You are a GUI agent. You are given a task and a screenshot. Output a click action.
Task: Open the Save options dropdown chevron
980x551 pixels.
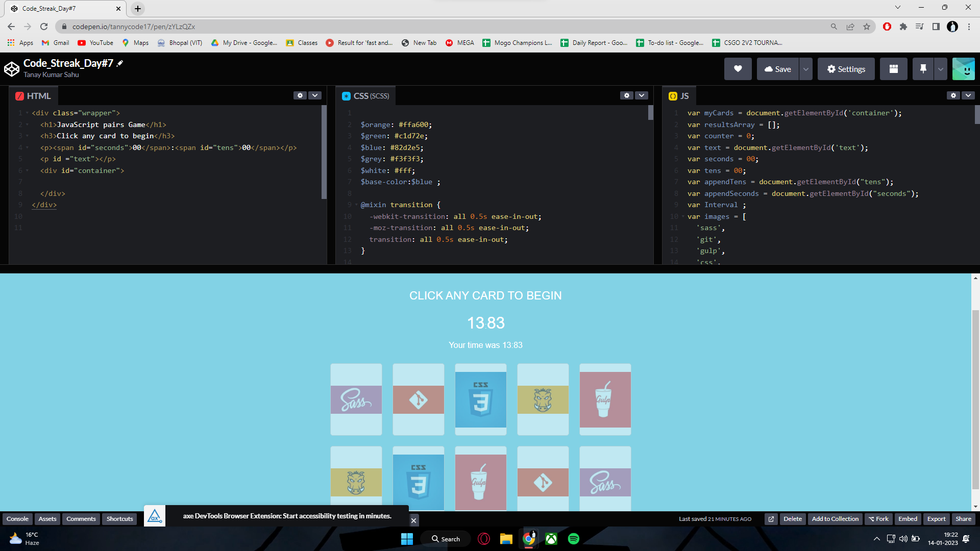point(805,68)
